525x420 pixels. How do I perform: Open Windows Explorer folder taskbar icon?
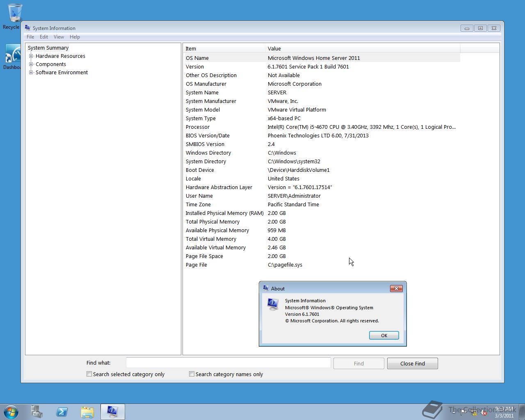[87, 412]
